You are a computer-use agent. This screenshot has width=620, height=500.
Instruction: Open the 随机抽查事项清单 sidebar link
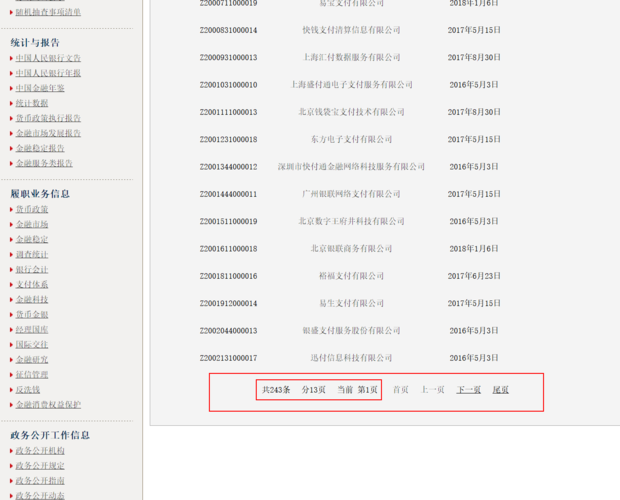pyautogui.click(x=48, y=12)
